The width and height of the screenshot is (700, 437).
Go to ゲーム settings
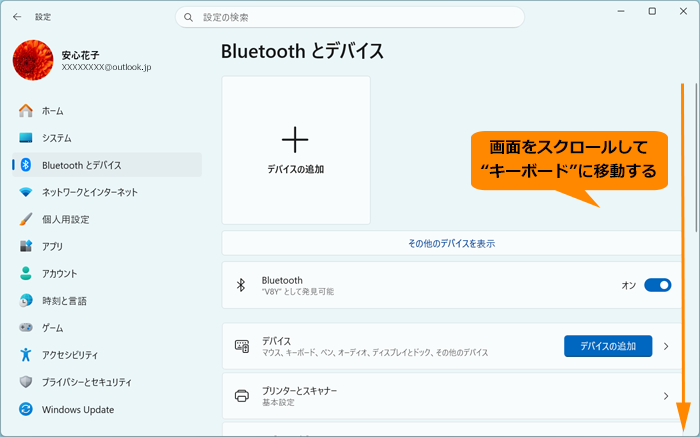pyautogui.click(x=107, y=328)
